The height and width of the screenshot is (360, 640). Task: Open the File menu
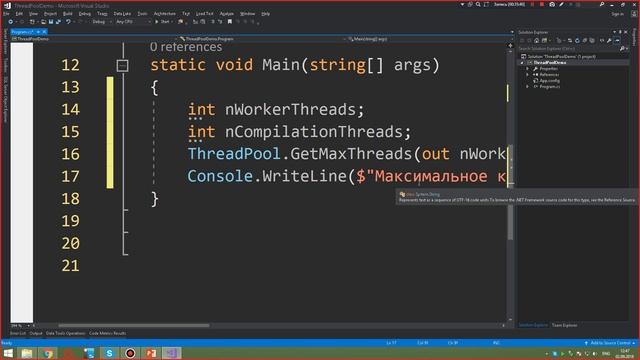(6, 14)
